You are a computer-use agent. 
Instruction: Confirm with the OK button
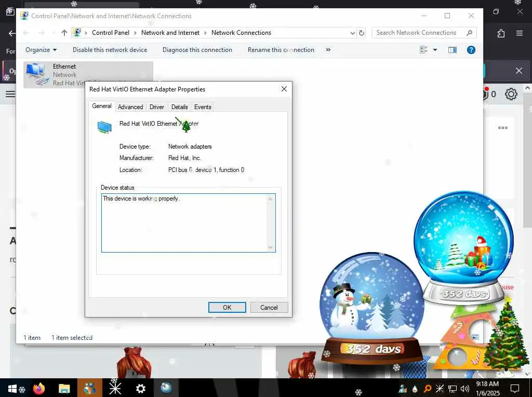point(227,308)
